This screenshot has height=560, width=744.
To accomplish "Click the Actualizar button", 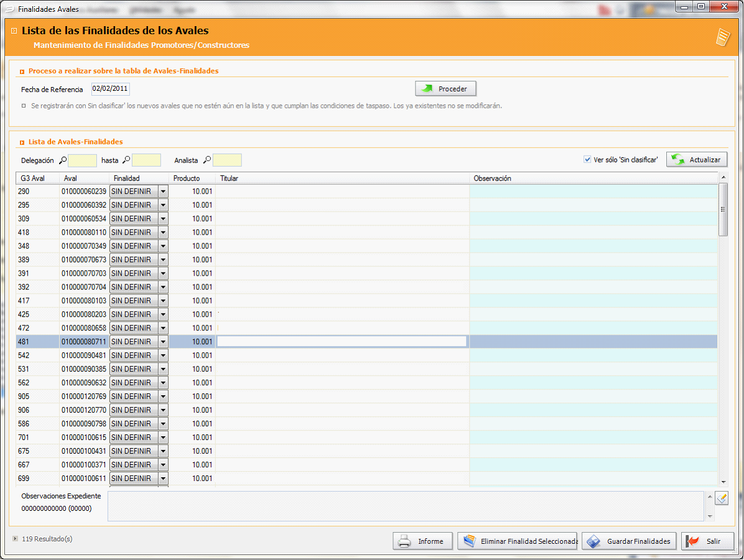I will pos(697,160).
